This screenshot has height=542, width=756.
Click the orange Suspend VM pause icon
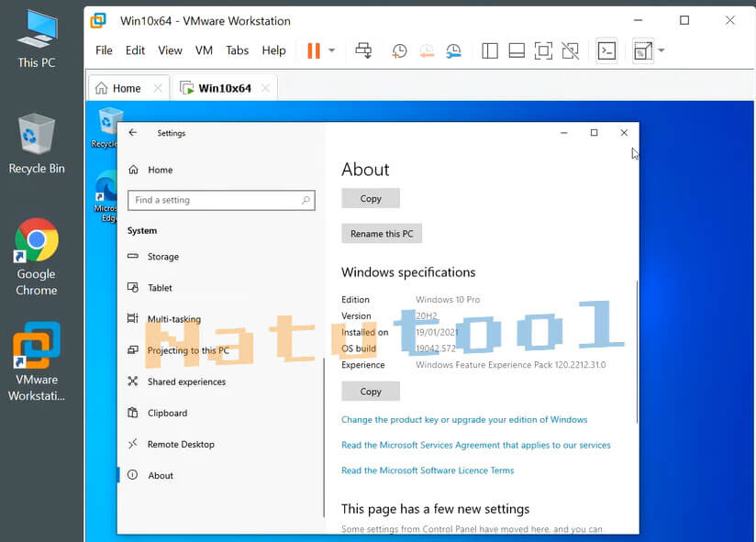tap(314, 51)
